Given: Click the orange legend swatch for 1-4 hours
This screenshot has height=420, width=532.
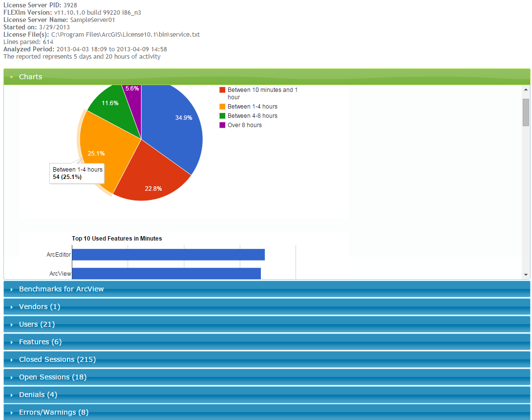Looking at the screenshot, I should coord(222,107).
